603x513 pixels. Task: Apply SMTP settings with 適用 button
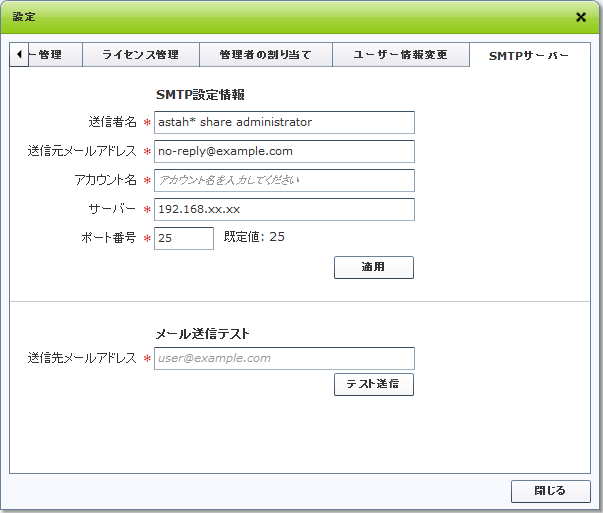374,267
